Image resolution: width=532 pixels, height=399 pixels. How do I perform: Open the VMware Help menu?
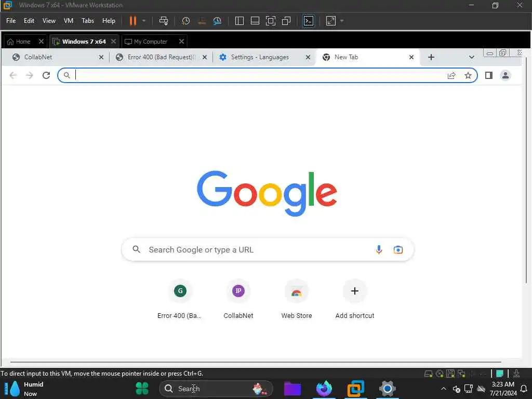[109, 21]
